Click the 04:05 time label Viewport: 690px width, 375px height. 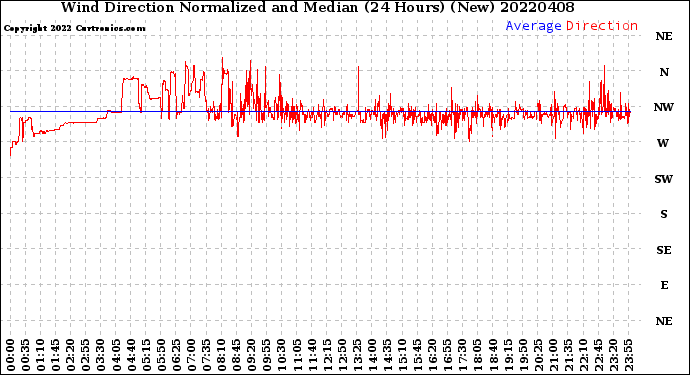[116, 355]
